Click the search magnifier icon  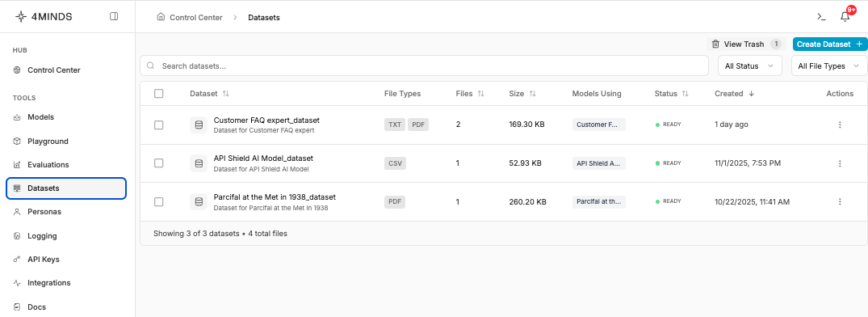[x=150, y=66]
